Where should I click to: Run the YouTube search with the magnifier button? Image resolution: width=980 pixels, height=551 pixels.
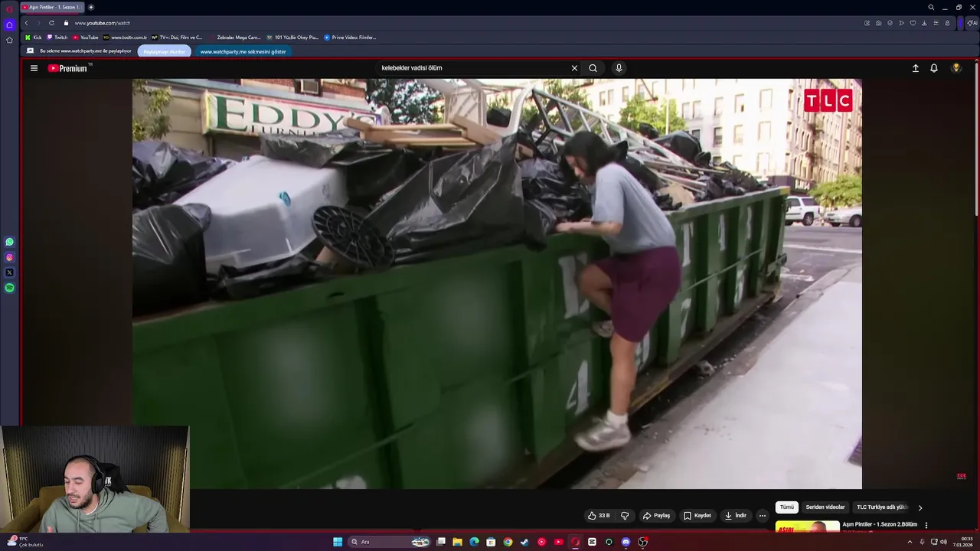click(593, 68)
